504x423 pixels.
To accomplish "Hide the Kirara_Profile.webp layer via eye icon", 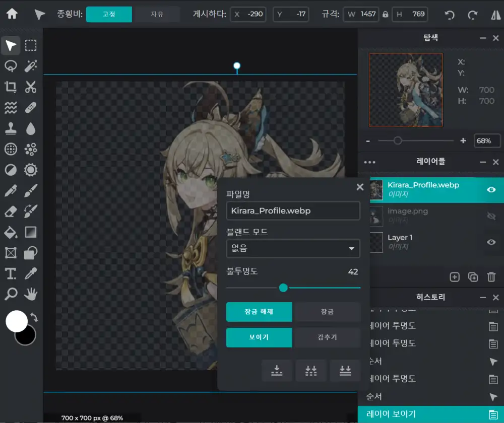I will coord(491,189).
